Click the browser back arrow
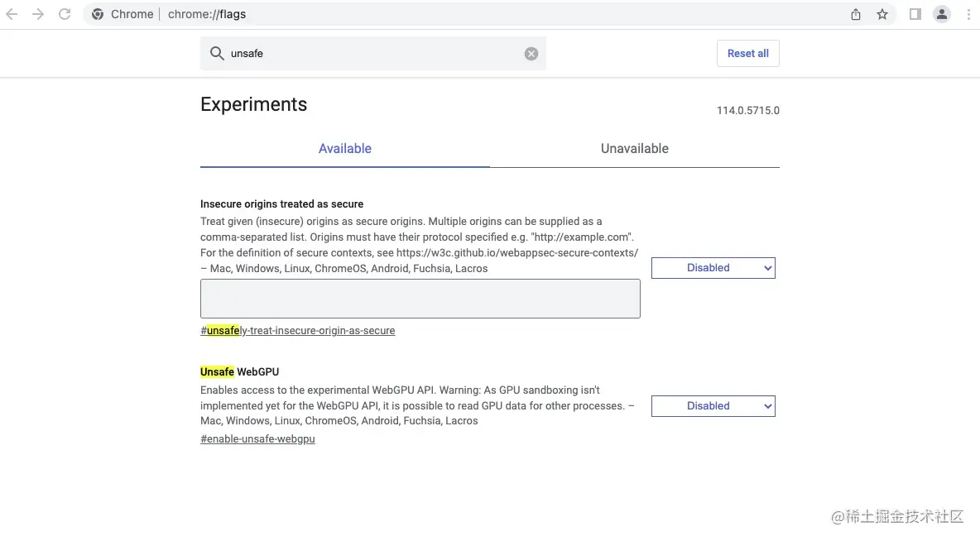Viewport: 980px width, 541px height. click(12, 14)
